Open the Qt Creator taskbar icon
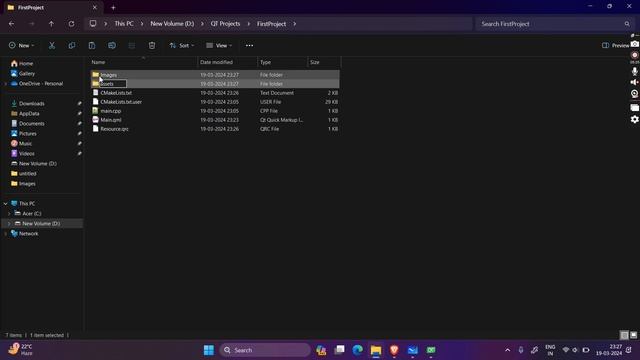Image resolution: width=640 pixels, height=360 pixels. coord(431,350)
